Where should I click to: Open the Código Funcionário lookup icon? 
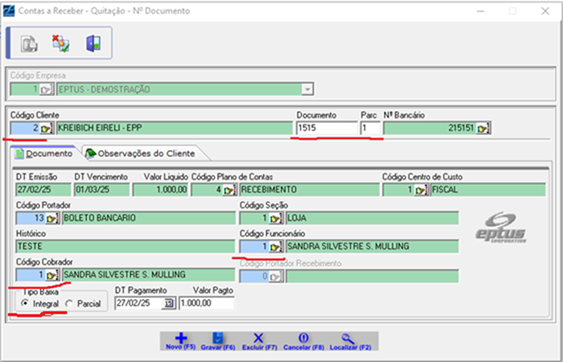[276, 247]
